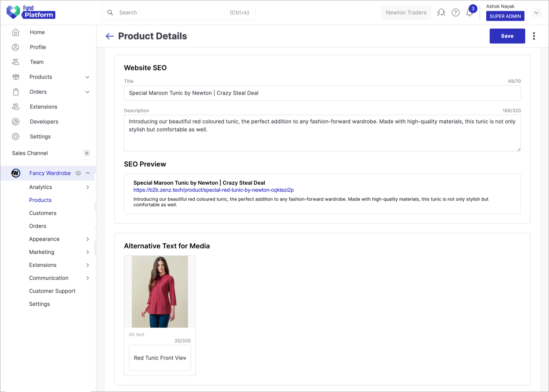Open Customer Support from the sidebar
This screenshot has width=549, height=392.
(52, 291)
